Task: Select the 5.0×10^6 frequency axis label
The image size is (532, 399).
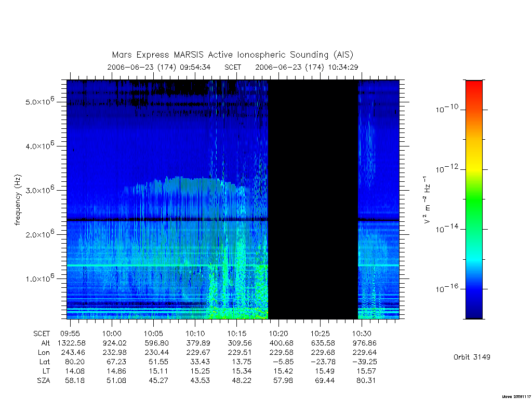Action: pos(39,101)
